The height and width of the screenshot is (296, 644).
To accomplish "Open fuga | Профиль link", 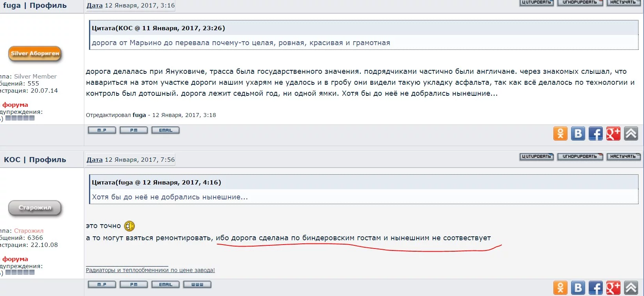I will click(x=35, y=5).
